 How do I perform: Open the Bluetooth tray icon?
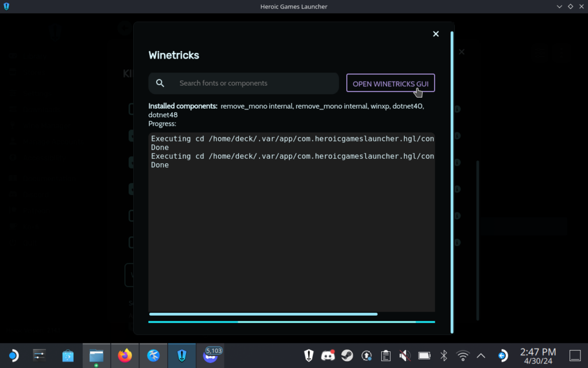[444, 355]
